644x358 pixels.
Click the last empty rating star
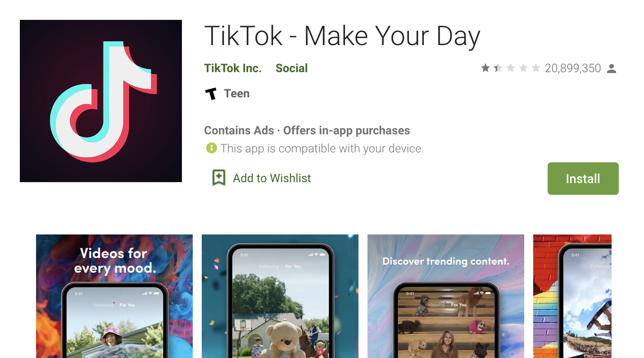point(535,68)
